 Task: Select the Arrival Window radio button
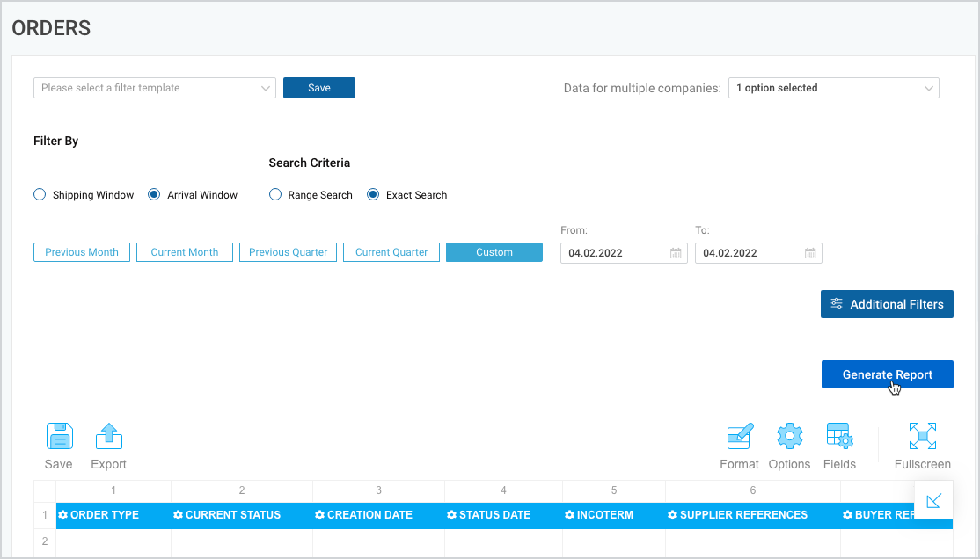154,194
